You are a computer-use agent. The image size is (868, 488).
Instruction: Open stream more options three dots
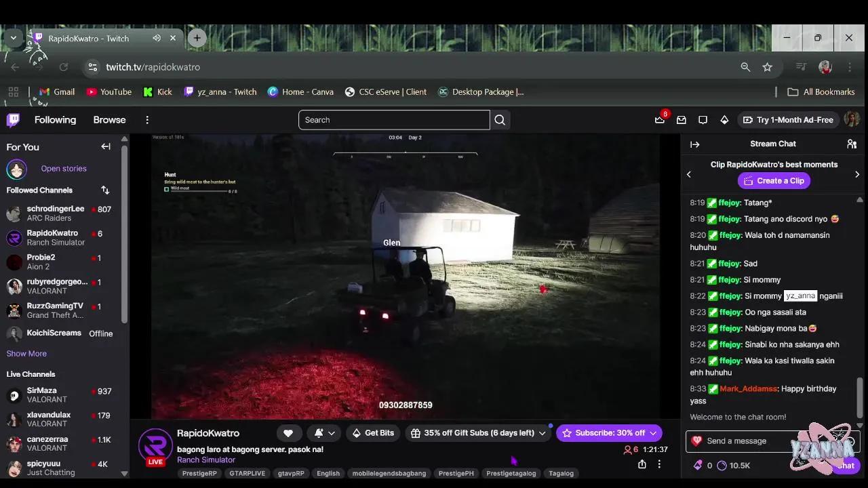[x=659, y=464]
